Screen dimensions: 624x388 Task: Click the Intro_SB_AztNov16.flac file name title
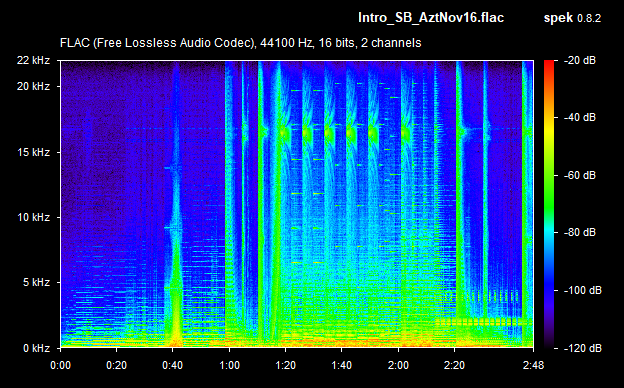tap(431, 18)
